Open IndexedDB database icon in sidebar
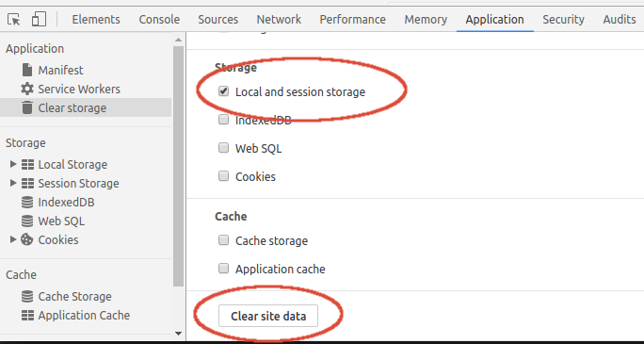This screenshot has height=344, width=644. 27,203
